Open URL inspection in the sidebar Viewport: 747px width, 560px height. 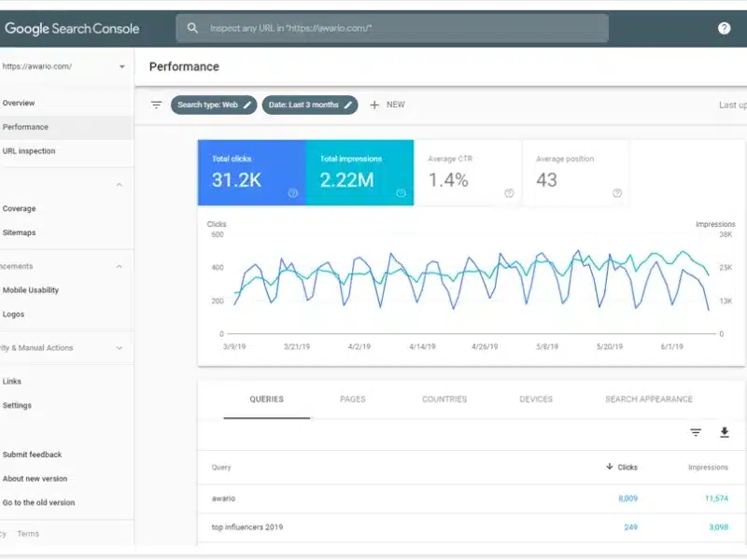pos(29,151)
